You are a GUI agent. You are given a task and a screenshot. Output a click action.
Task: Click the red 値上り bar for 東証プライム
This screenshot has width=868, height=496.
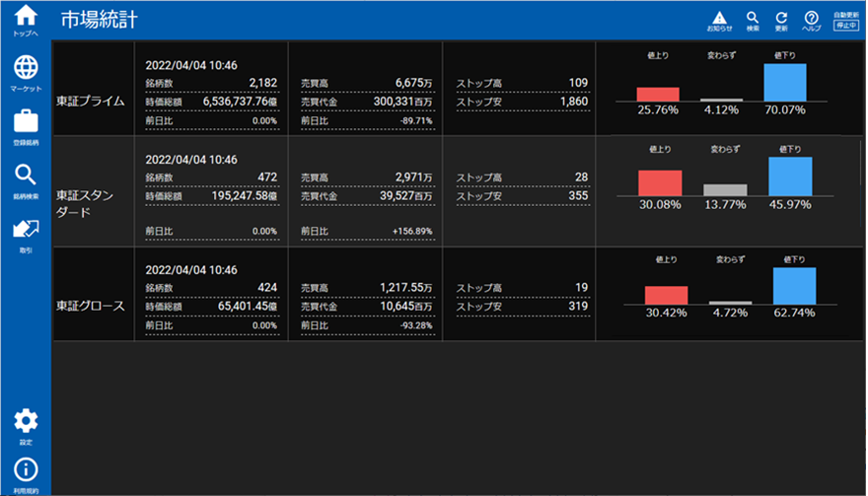coord(658,94)
